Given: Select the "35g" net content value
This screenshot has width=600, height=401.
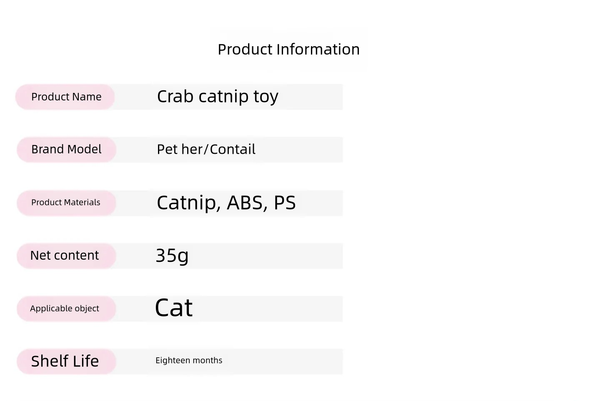Looking at the screenshot, I should [x=172, y=255].
